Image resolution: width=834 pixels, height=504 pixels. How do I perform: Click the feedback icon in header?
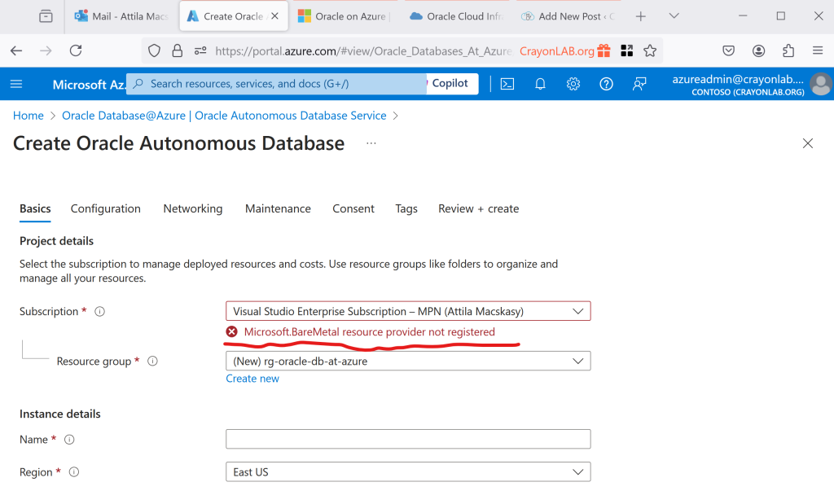tap(639, 84)
